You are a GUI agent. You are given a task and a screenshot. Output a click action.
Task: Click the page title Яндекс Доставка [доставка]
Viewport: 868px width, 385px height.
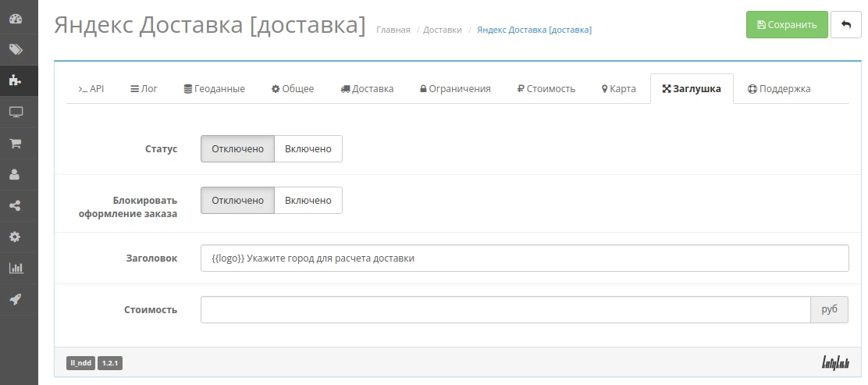pyautogui.click(x=210, y=26)
